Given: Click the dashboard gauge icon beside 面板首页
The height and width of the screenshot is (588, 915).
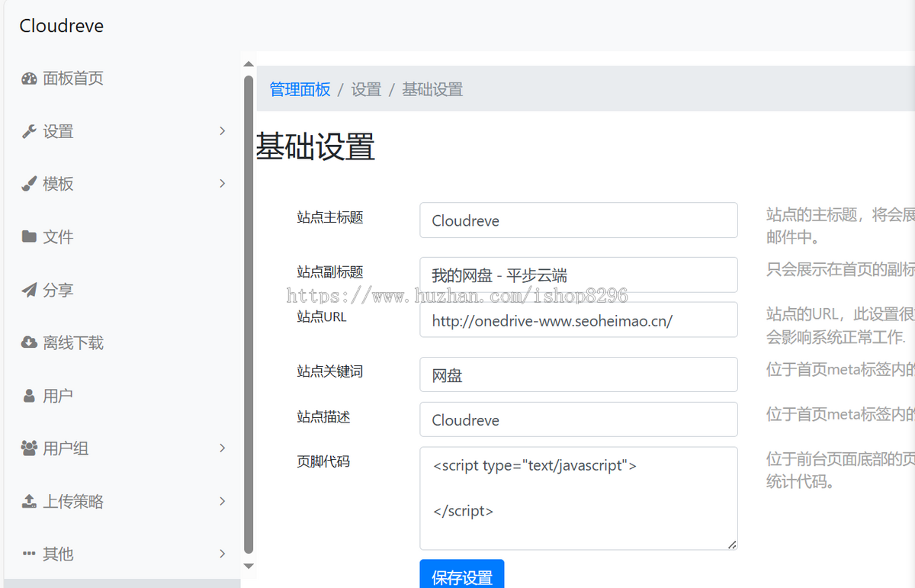Looking at the screenshot, I should click(29, 79).
